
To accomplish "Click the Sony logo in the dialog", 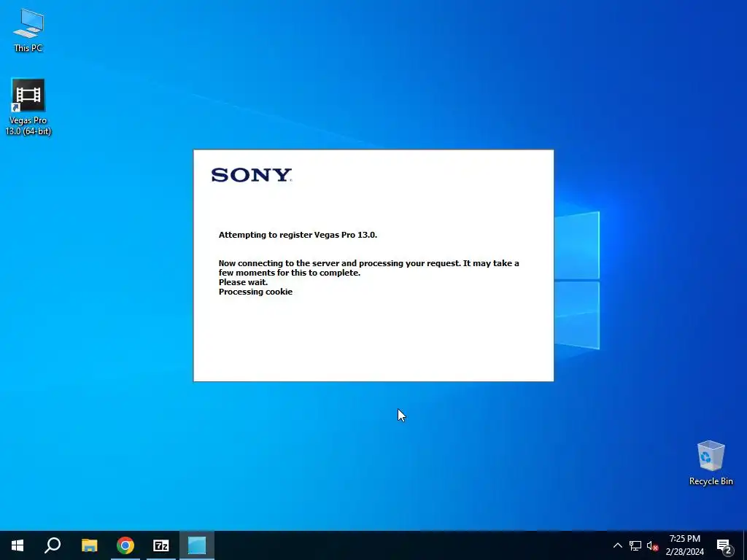I will [x=252, y=175].
